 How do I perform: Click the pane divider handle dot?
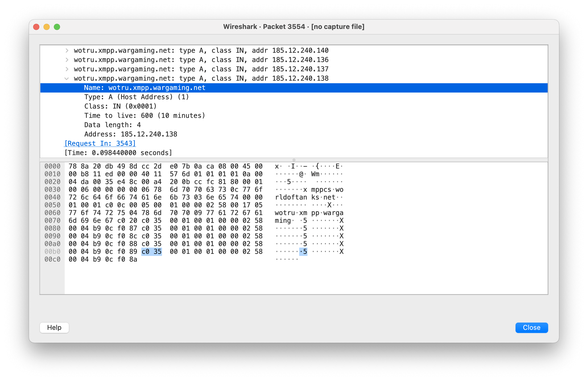tap(294, 160)
